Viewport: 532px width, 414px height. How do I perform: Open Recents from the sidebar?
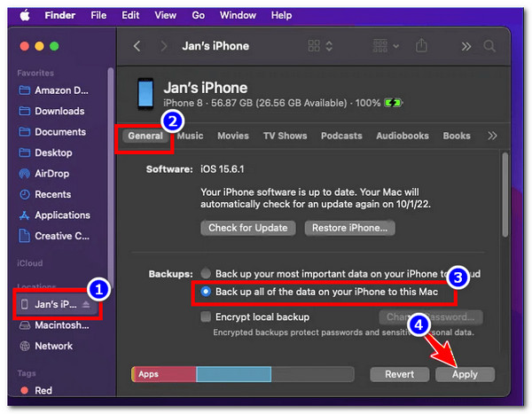52,194
